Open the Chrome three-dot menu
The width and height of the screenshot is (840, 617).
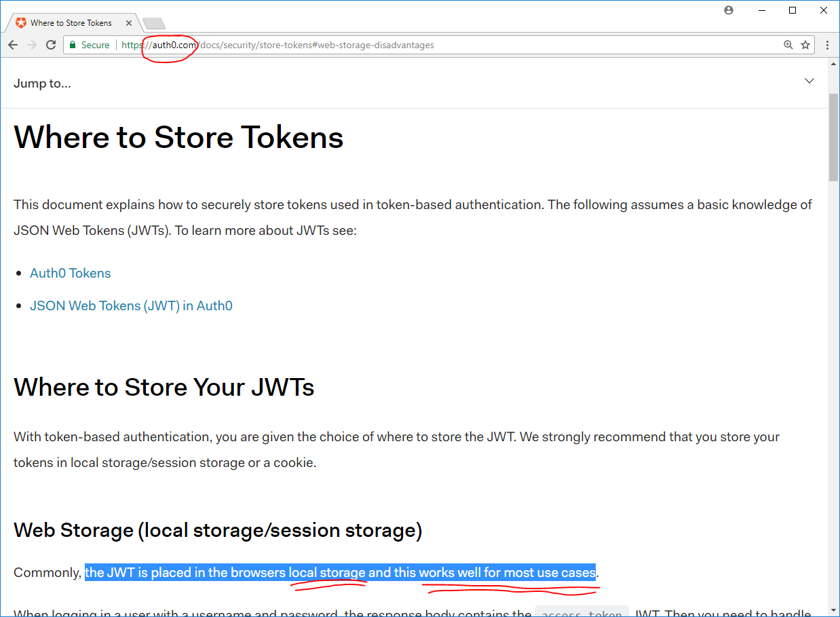tap(828, 45)
